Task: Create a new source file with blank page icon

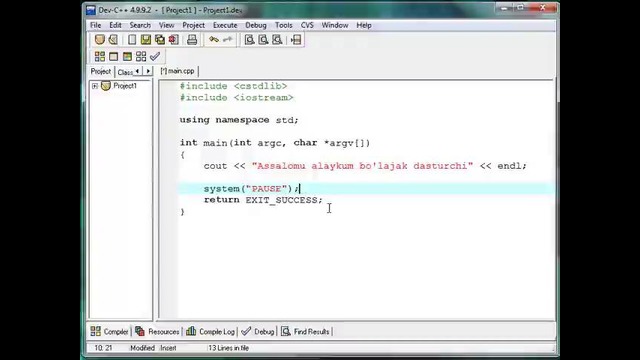Action: pos(132,40)
